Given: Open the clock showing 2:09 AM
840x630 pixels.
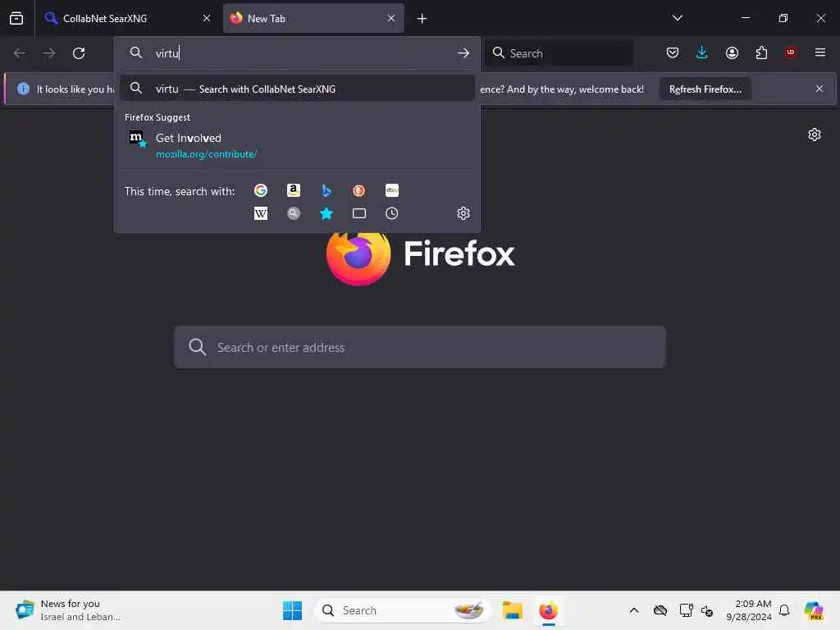Looking at the screenshot, I should tap(748, 610).
